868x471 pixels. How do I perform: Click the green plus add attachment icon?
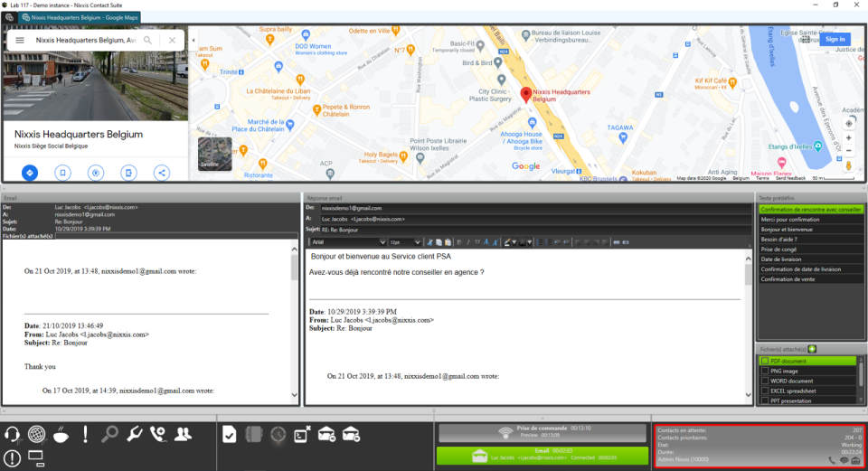[x=812, y=349]
